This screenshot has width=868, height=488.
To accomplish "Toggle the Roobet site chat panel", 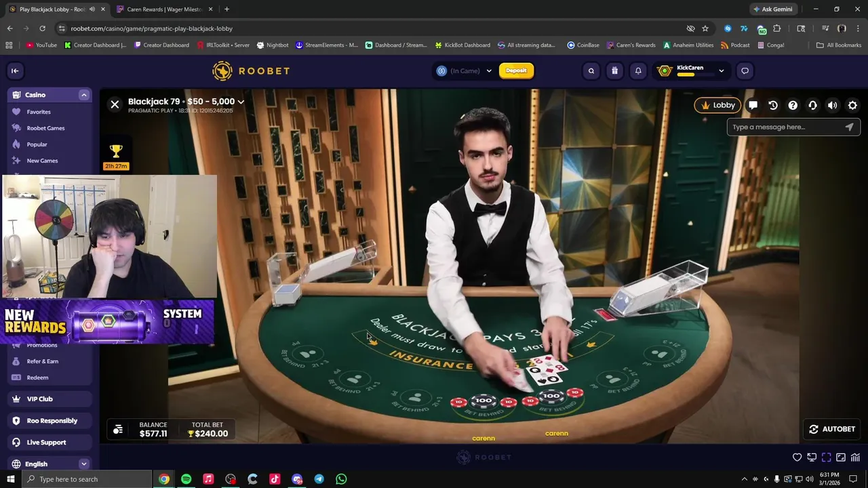I will pyautogui.click(x=745, y=70).
